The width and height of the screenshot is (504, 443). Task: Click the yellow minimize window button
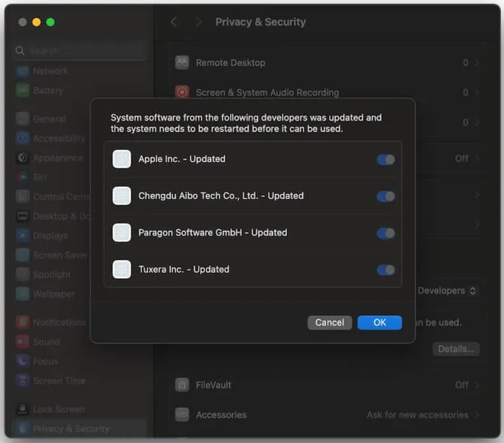37,22
